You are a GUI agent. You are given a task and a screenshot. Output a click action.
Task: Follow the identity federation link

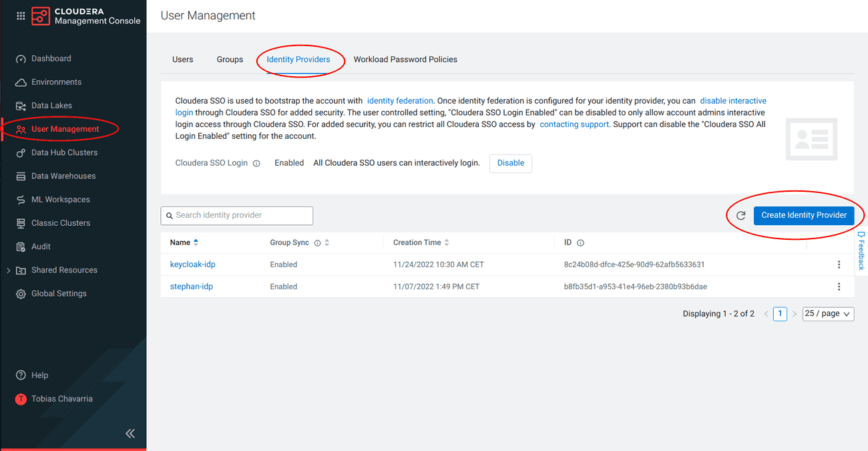[400, 101]
